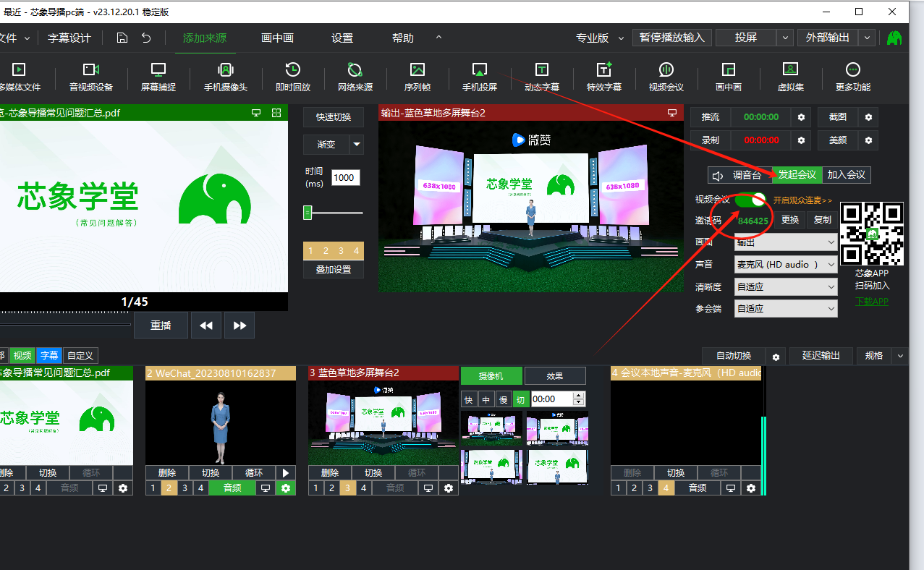Toggle the 视频会议 switch off
This screenshot has height=570, width=924.
tap(750, 200)
